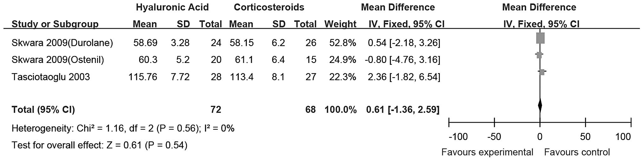Click the Test for overall effect line
This screenshot has width=644, height=161.
(x=99, y=145)
